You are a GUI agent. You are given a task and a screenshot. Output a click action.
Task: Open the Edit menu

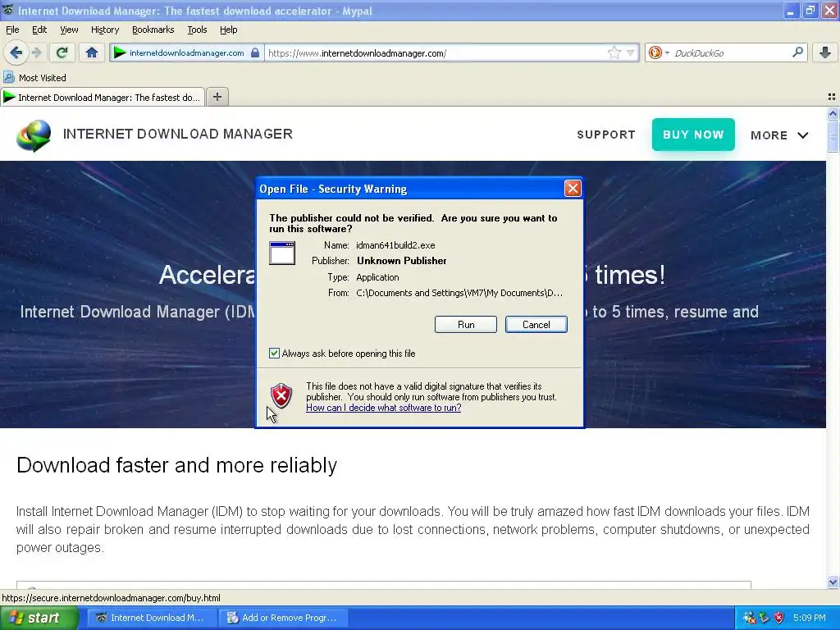tap(39, 30)
